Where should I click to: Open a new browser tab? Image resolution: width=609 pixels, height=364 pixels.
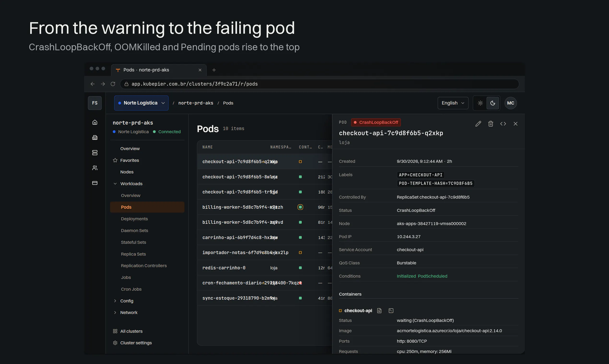point(214,70)
